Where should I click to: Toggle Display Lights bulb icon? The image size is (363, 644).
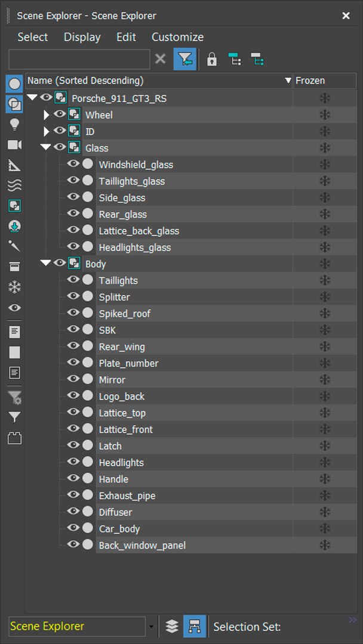point(15,125)
